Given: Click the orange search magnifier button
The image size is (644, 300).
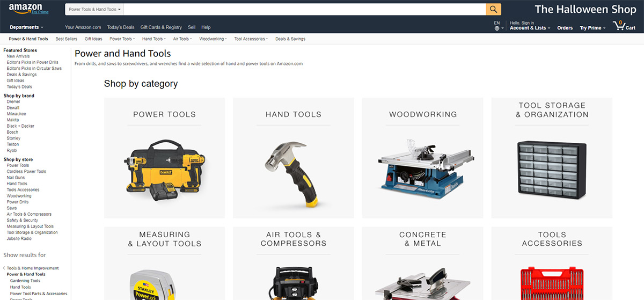Looking at the screenshot, I should (493, 9).
